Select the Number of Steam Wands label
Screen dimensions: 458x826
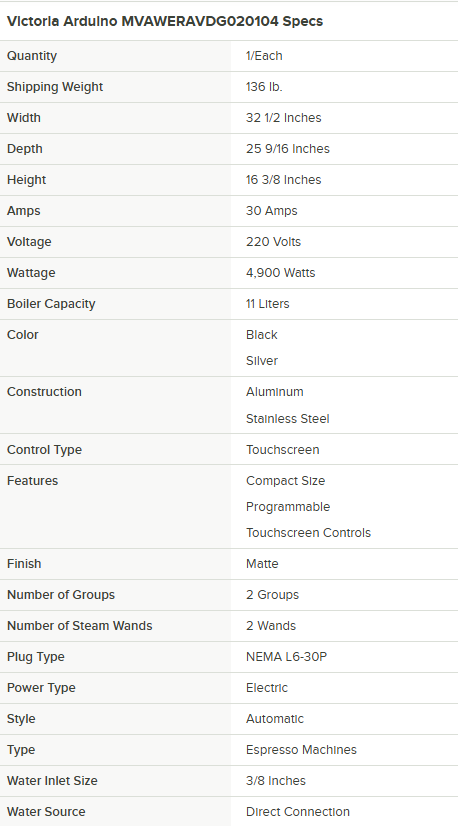[80, 626]
